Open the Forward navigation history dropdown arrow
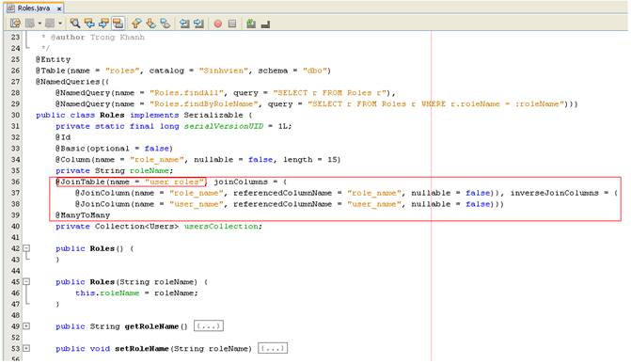Image resolution: width=631 pixels, height=364 pixels. [60, 24]
